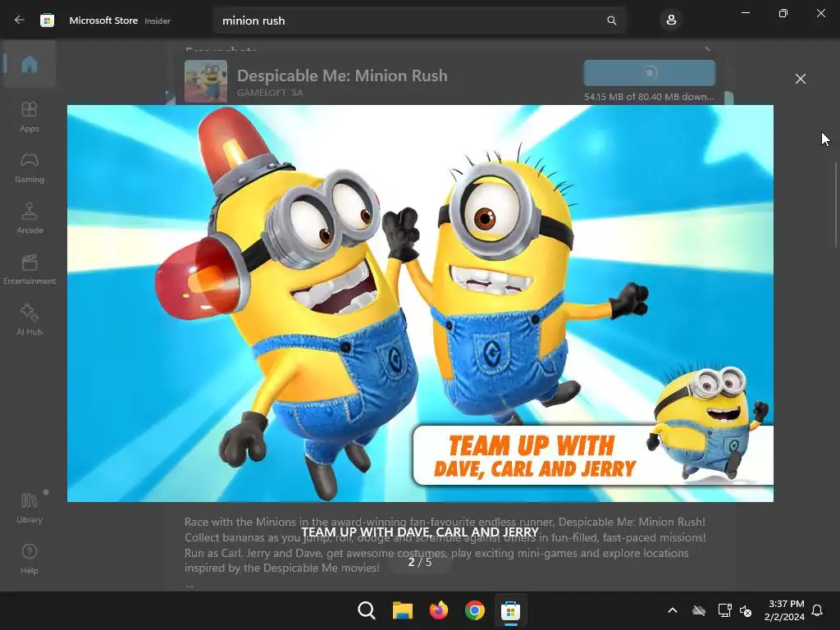Open the AI Hub sidebar section
840x630 pixels.
click(x=30, y=321)
